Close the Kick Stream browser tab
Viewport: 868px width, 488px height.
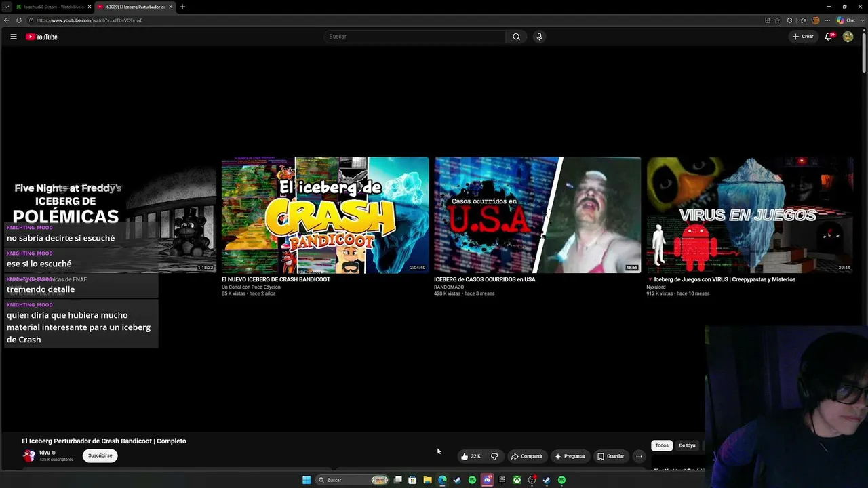click(x=88, y=7)
